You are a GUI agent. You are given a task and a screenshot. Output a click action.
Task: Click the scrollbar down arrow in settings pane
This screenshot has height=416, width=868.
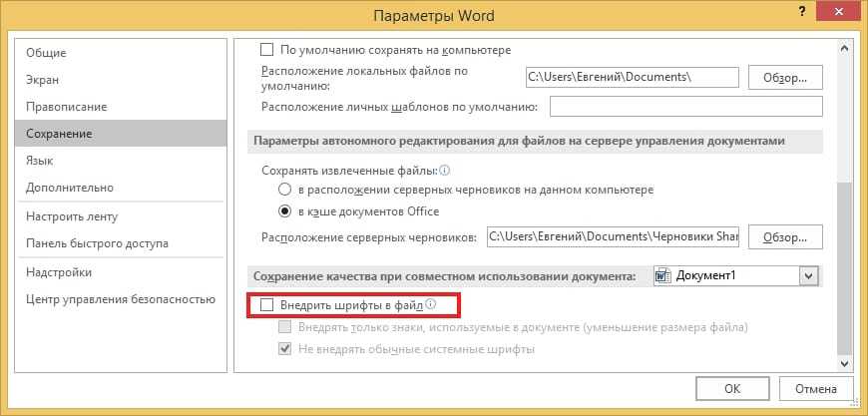point(846,364)
